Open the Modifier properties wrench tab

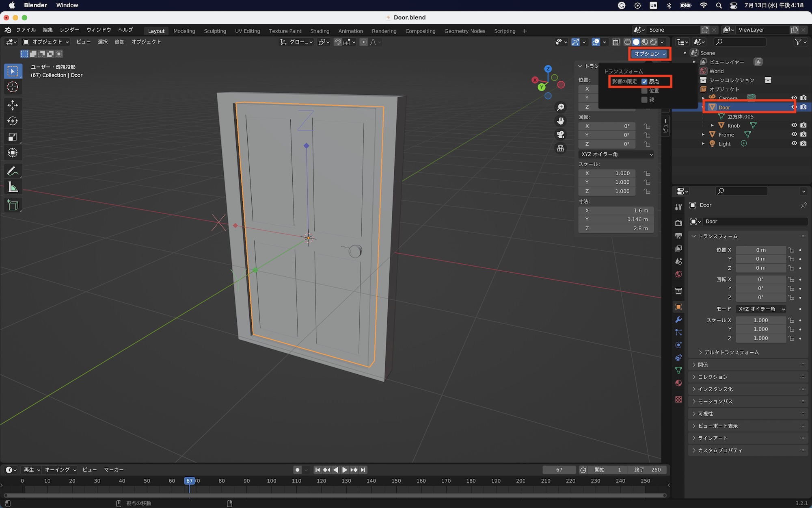tap(678, 320)
